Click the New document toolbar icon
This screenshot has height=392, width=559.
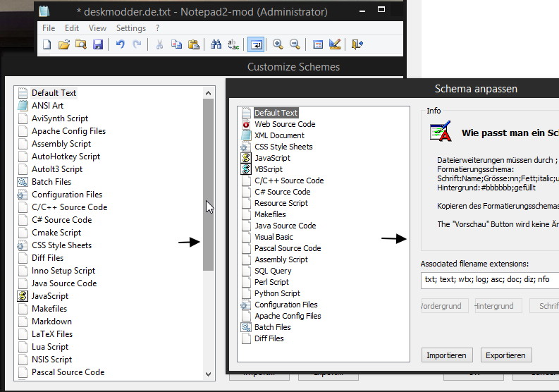(x=47, y=44)
